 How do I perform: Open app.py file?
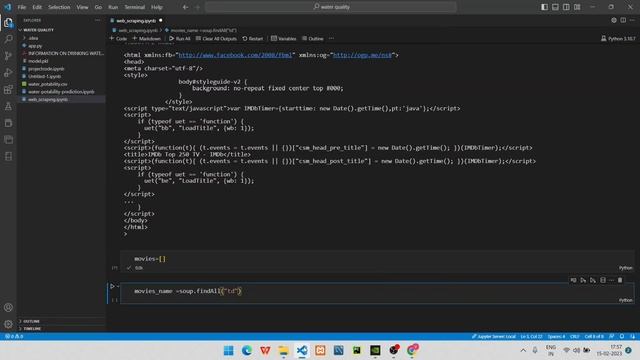coord(35,46)
